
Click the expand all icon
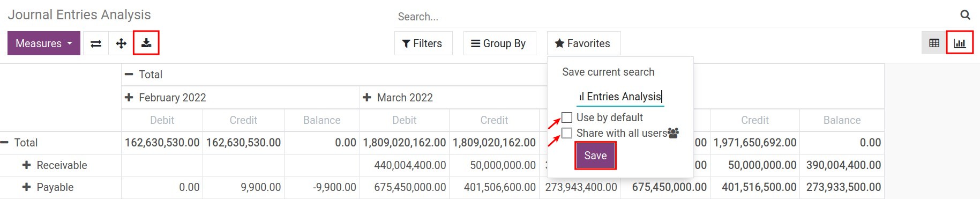121,43
